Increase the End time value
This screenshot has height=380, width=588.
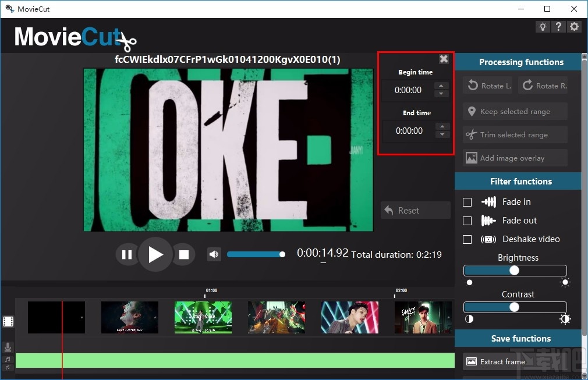442,127
